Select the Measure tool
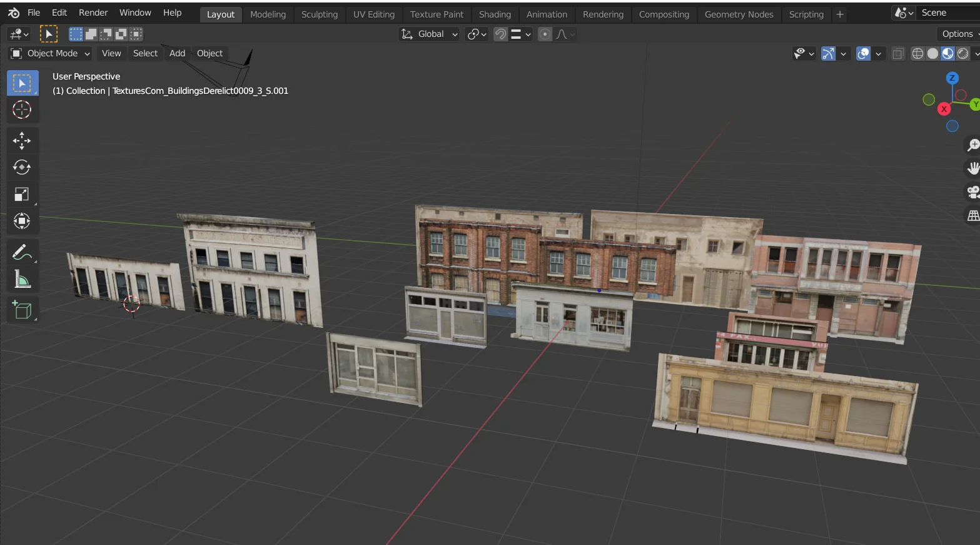 pos(22,280)
